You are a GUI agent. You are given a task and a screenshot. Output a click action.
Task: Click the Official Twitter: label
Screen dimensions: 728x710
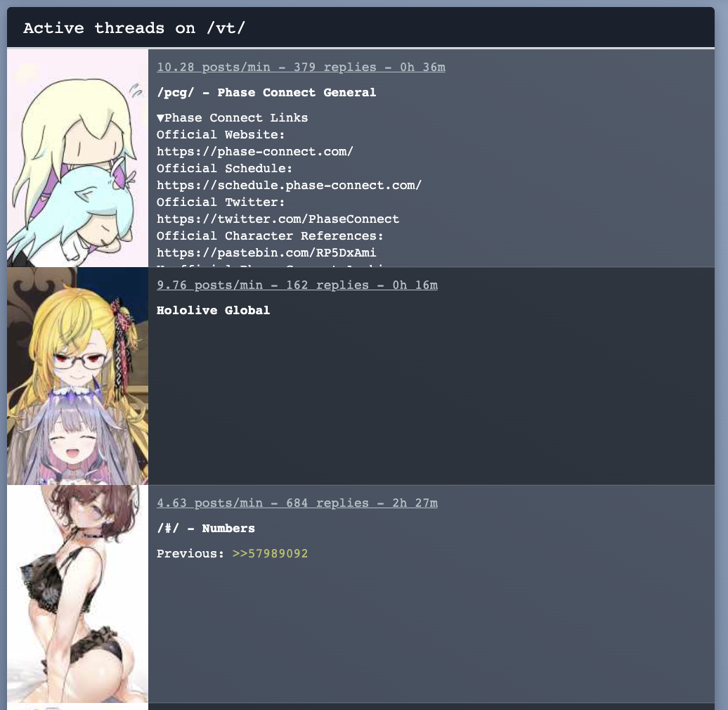pos(221,202)
